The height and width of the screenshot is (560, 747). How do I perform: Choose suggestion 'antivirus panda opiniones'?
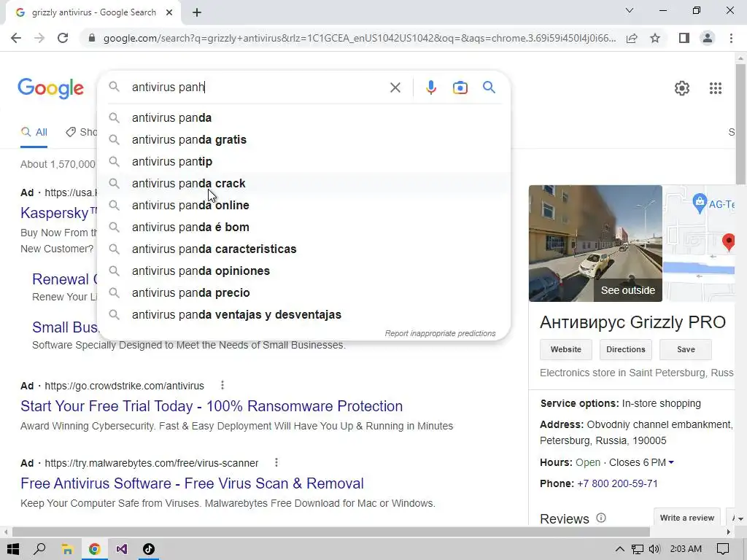[303, 271]
